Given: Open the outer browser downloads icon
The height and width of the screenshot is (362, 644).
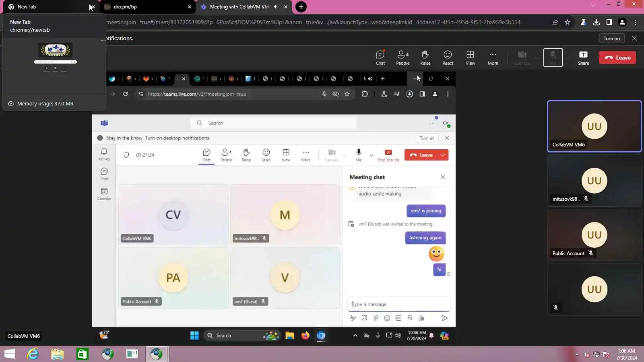Looking at the screenshot, I should [x=597, y=22].
